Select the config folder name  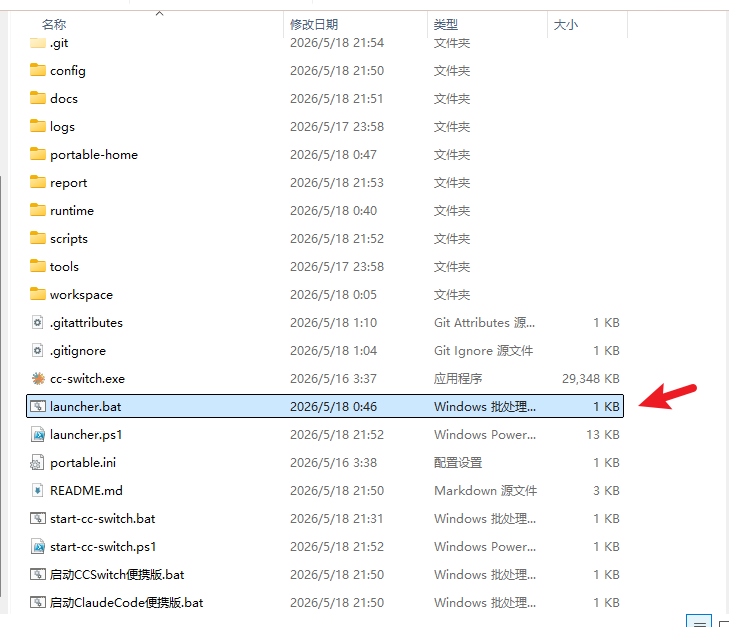pyautogui.click(x=68, y=71)
